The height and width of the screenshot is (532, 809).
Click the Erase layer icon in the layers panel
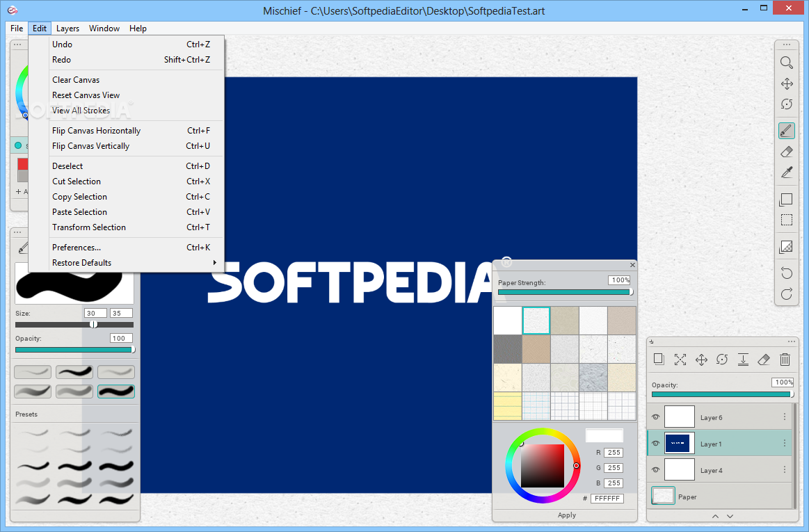coord(764,359)
